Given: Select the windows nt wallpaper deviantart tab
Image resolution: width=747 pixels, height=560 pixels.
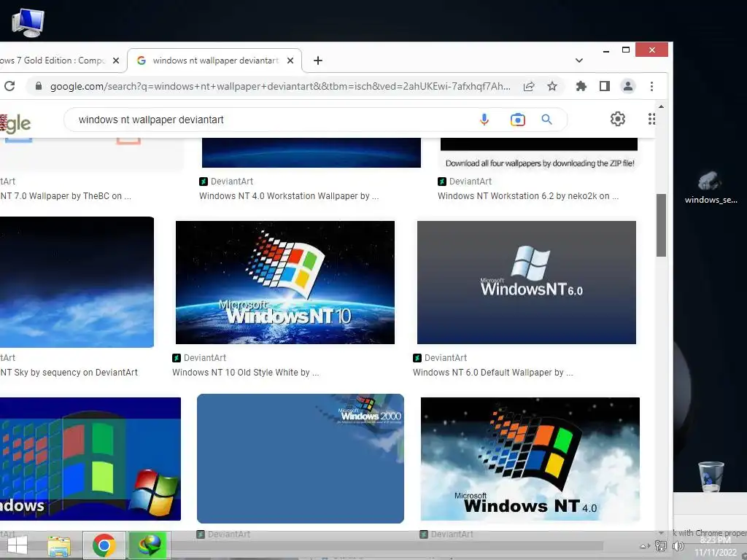Looking at the screenshot, I should click(214, 61).
